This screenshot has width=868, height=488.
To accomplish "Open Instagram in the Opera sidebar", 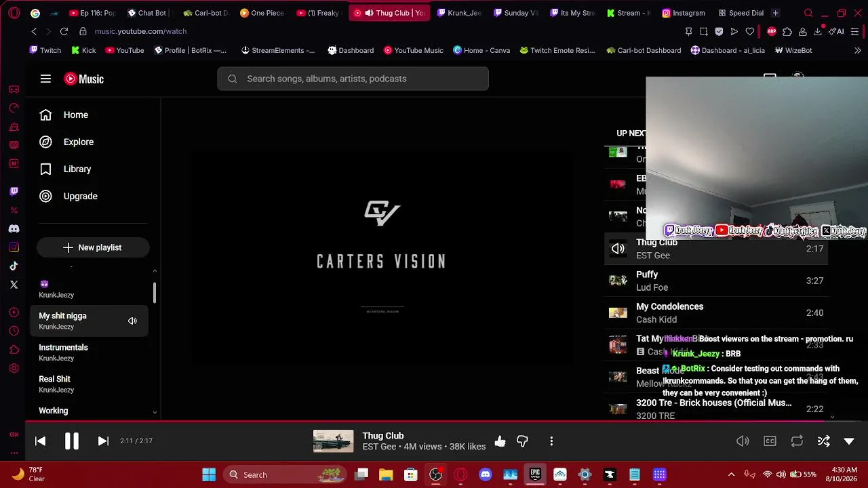I will point(14,247).
